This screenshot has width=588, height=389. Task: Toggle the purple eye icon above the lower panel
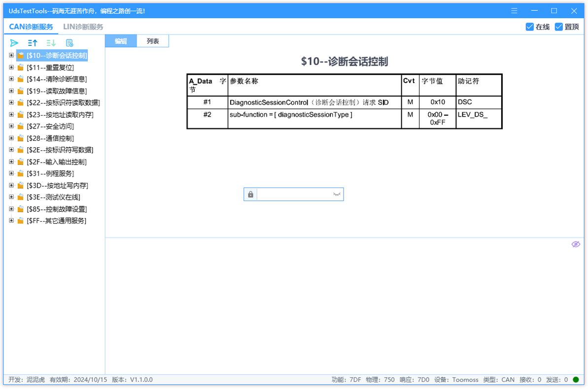pyautogui.click(x=575, y=244)
